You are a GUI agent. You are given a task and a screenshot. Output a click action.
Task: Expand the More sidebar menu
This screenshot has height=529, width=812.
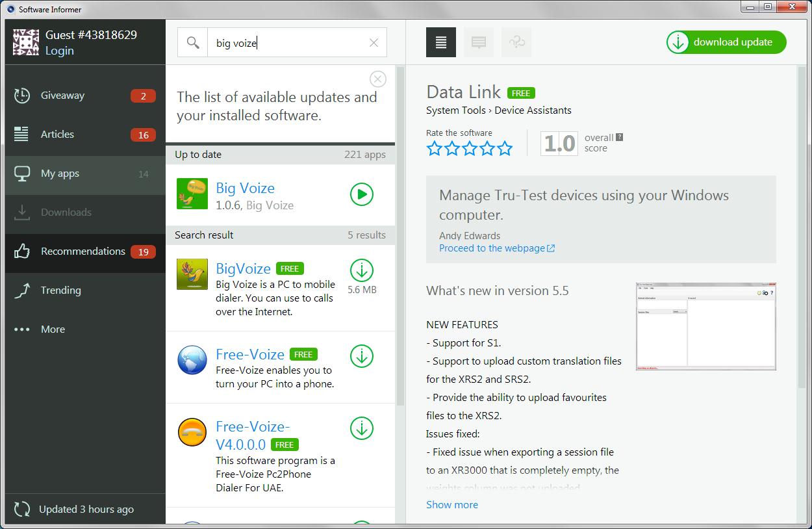53,329
